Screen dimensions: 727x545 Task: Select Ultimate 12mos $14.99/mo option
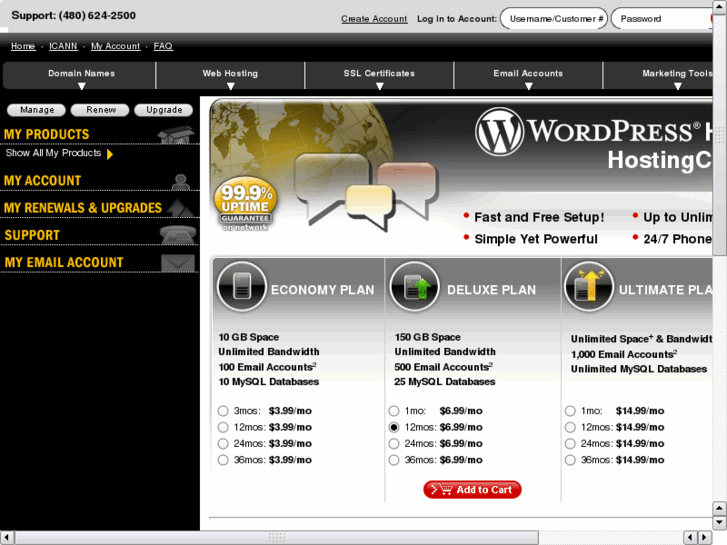point(570,427)
